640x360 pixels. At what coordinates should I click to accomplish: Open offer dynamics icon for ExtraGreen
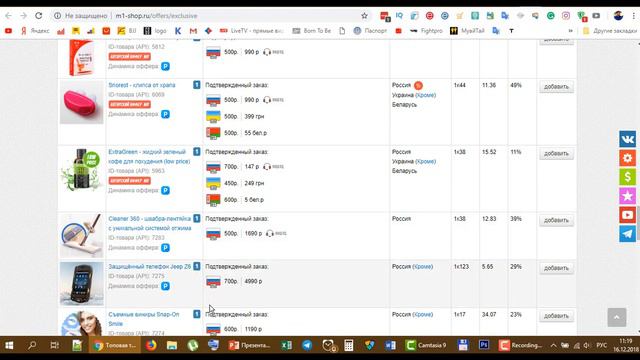165,190
